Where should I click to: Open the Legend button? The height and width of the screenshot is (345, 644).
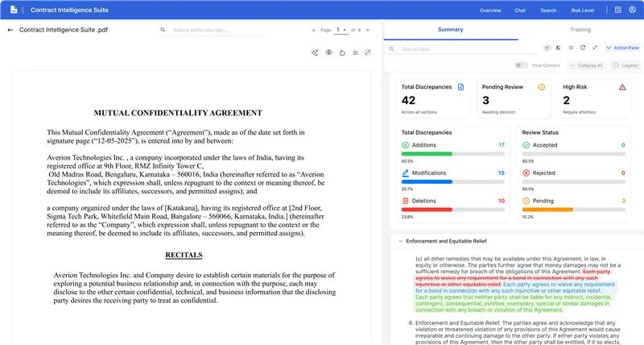[x=625, y=65]
